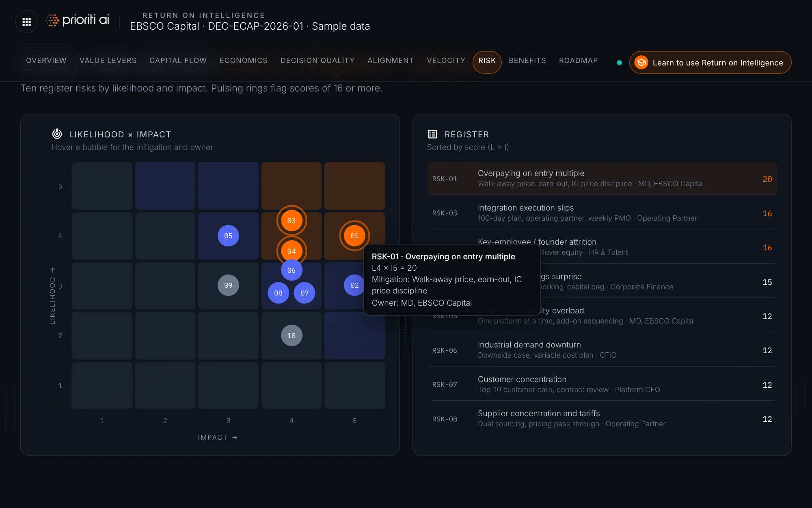Image resolution: width=812 pixels, height=508 pixels.
Task: Go to the Capital Flow tab
Action: [x=178, y=61]
